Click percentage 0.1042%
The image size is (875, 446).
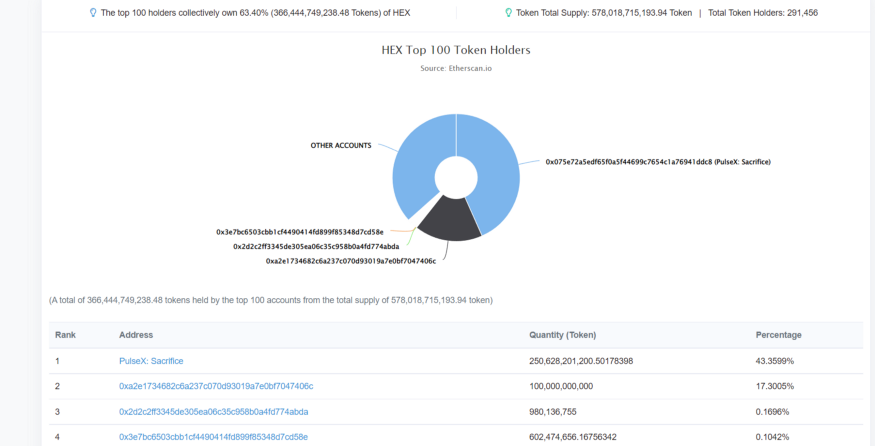(772, 437)
